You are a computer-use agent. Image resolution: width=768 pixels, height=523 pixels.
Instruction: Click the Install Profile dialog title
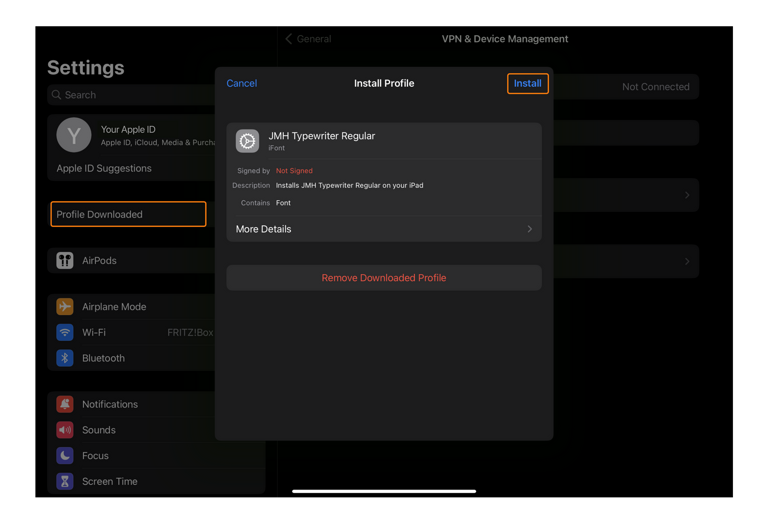(384, 83)
